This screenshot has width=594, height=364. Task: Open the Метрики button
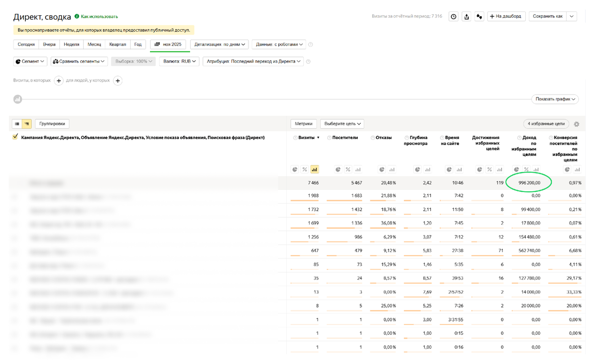click(304, 124)
